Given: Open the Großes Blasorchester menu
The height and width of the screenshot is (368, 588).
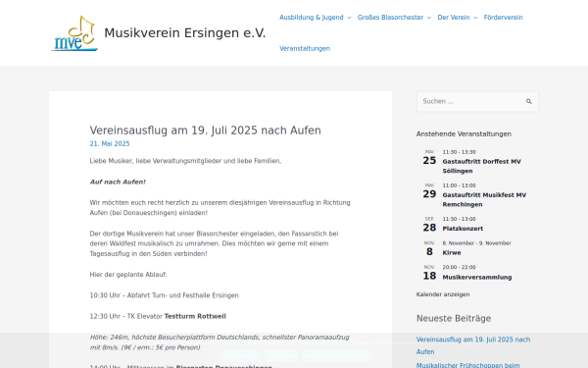Looking at the screenshot, I should [x=390, y=18].
